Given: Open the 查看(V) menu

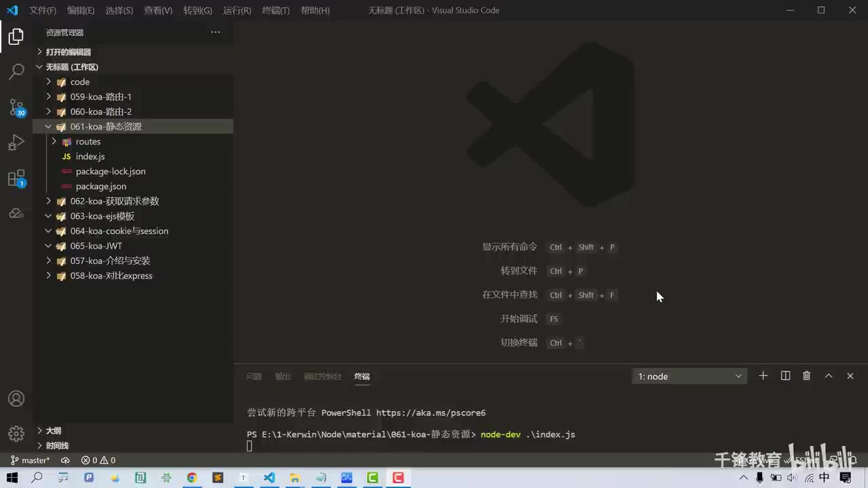Looking at the screenshot, I should click(158, 10).
